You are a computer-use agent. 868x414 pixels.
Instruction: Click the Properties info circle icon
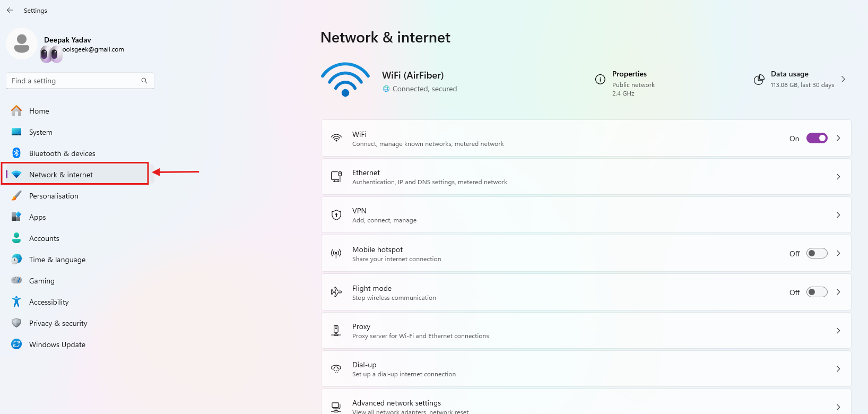600,79
